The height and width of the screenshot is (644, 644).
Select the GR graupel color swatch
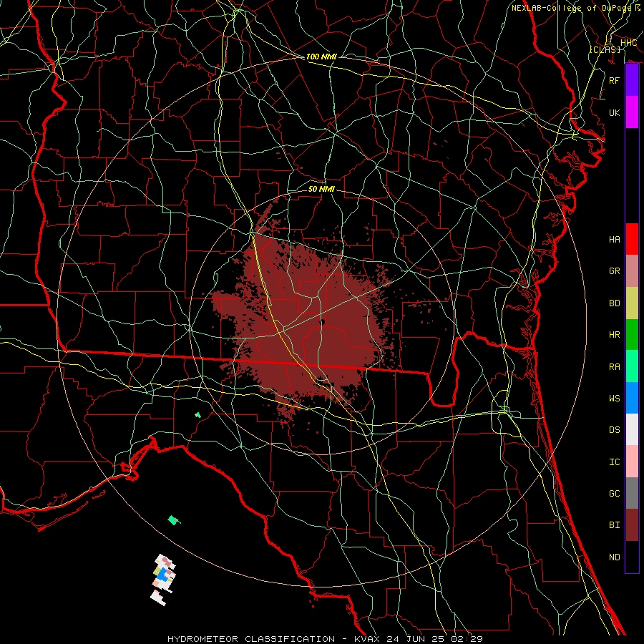click(x=632, y=270)
